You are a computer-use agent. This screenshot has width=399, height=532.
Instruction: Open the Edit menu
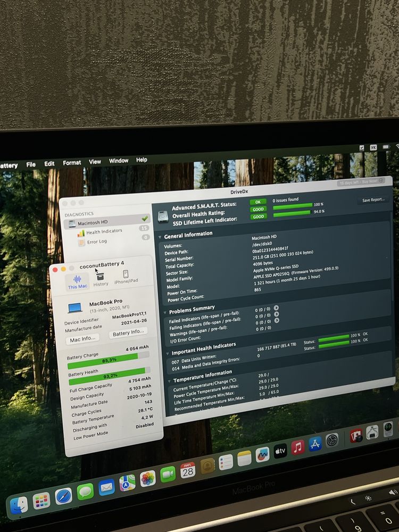(x=49, y=163)
